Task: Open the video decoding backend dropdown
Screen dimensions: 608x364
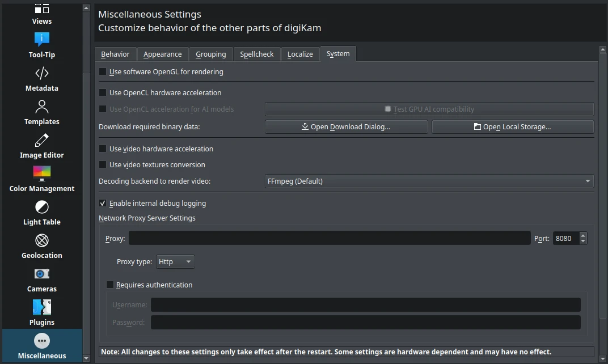Action: (429, 181)
